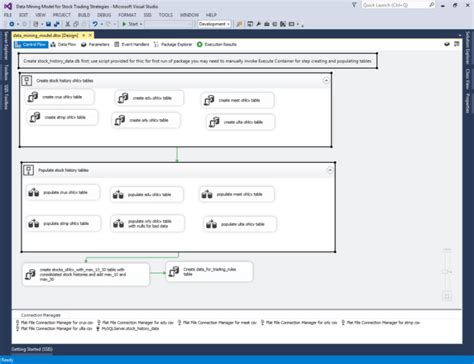Pin the data_mining_model.dtsx document tab

point(84,35)
